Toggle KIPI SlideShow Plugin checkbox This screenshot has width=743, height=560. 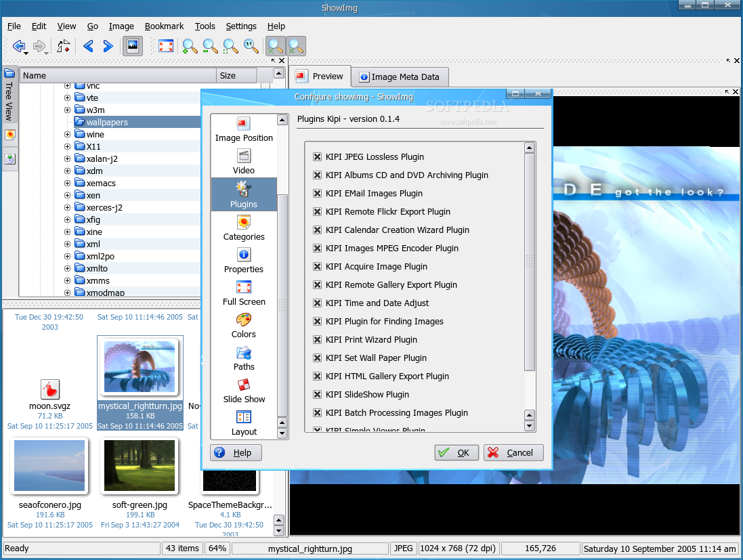tap(318, 395)
